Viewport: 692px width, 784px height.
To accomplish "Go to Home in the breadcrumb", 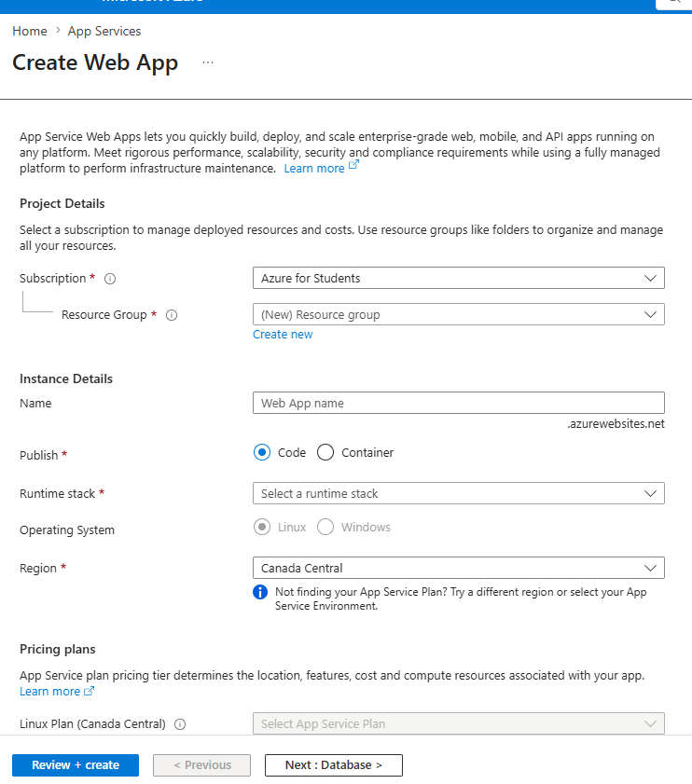I will coord(30,31).
